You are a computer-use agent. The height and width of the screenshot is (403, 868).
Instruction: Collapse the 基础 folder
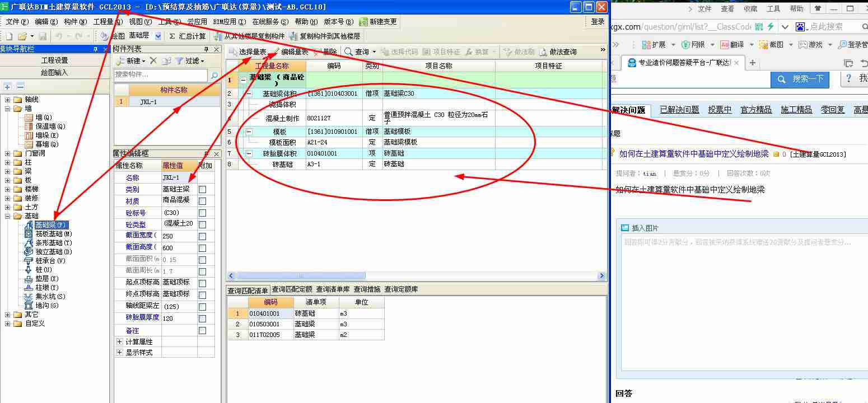pos(8,216)
